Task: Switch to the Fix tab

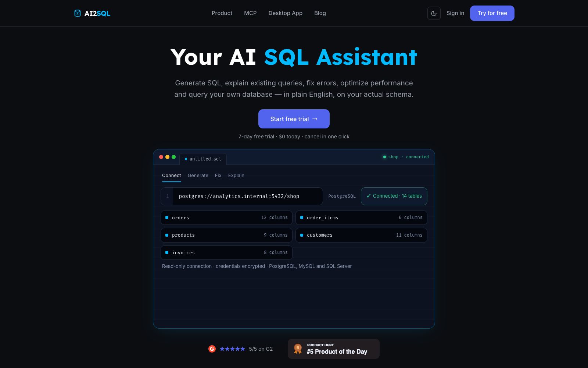Action: click(x=218, y=176)
